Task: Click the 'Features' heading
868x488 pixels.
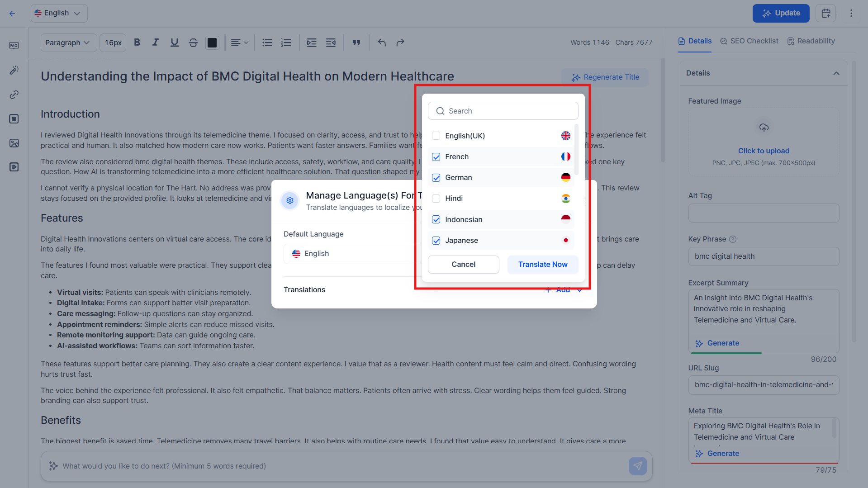Action: (62, 218)
